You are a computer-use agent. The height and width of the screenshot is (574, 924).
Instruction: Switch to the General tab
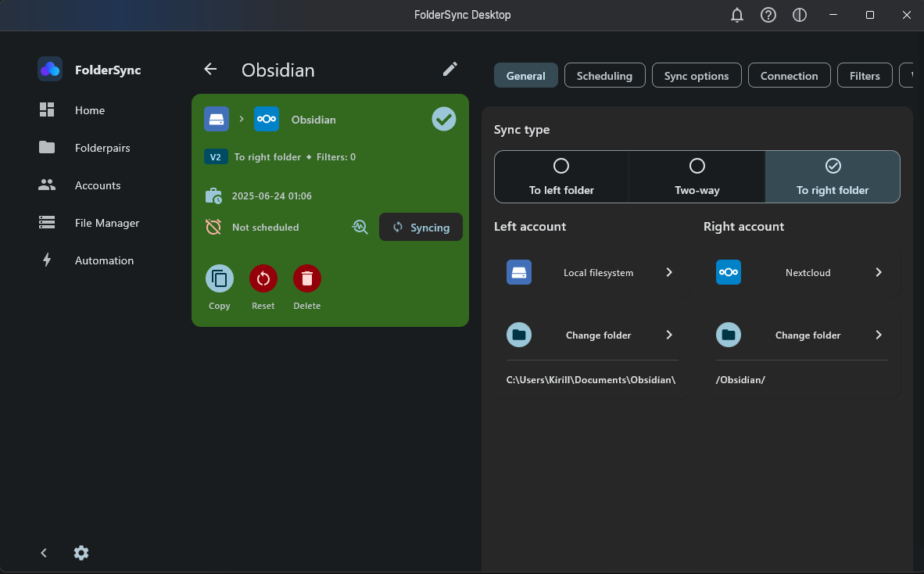pyautogui.click(x=525, y=75)
